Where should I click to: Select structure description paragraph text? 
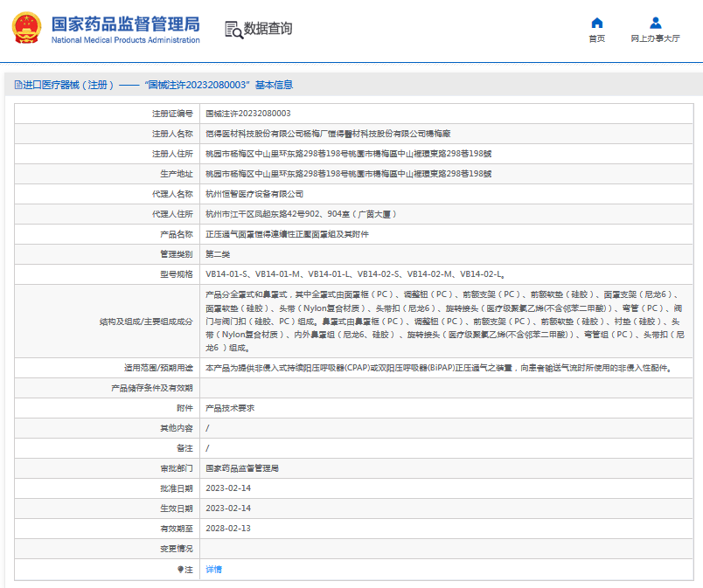pos(445,322)
